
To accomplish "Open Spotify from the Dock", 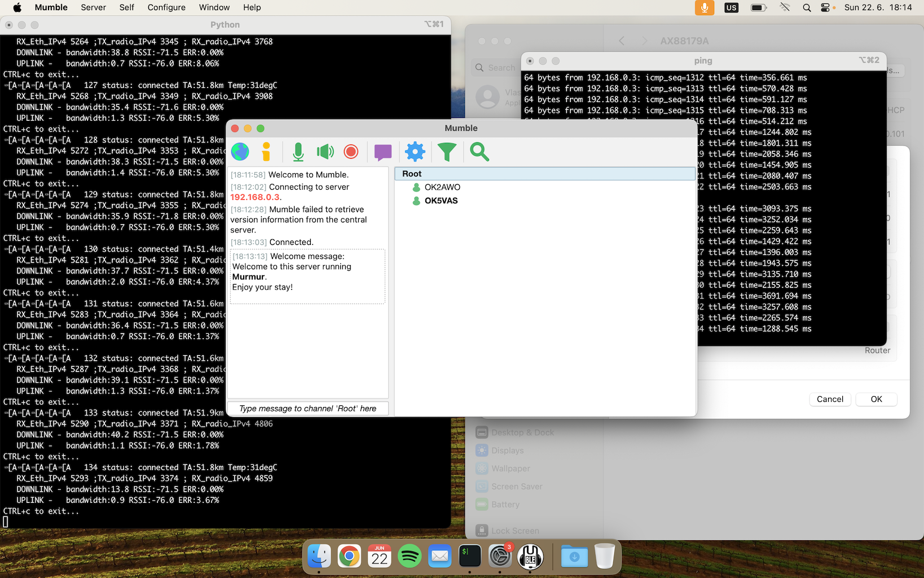I will coord(410,557).
